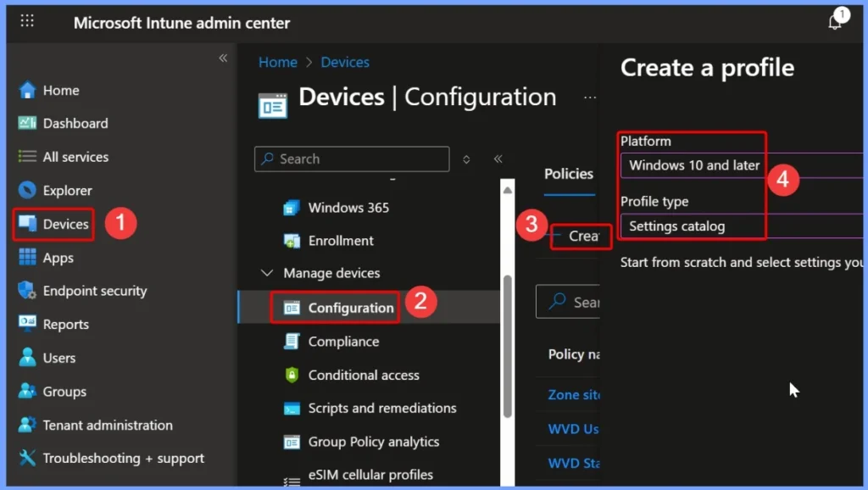Open Troubleshooting + support
The image size is (868, 490).
123,459
